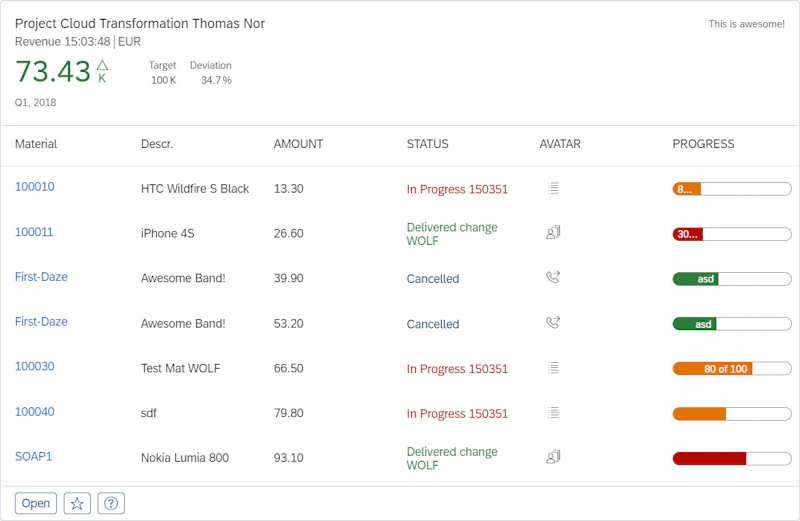Click the orange progress bar in the sdf row
800x521 pixels.
[732, 414]
